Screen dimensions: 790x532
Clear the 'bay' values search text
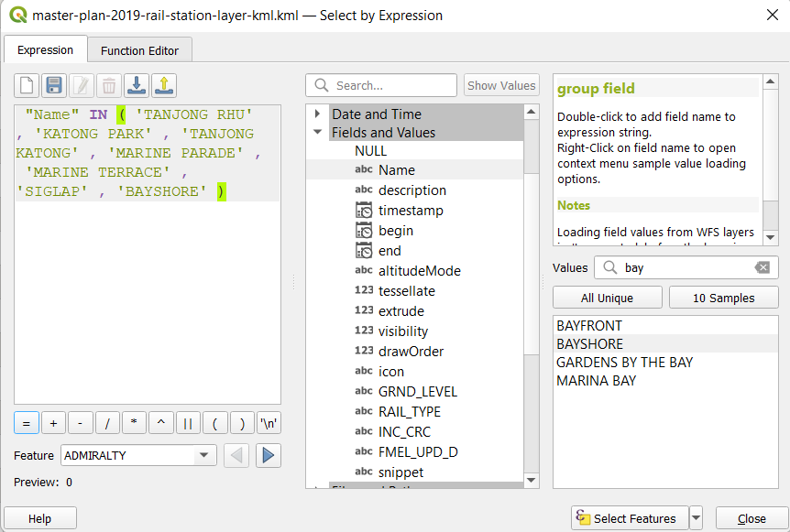(x=762, y=267)
